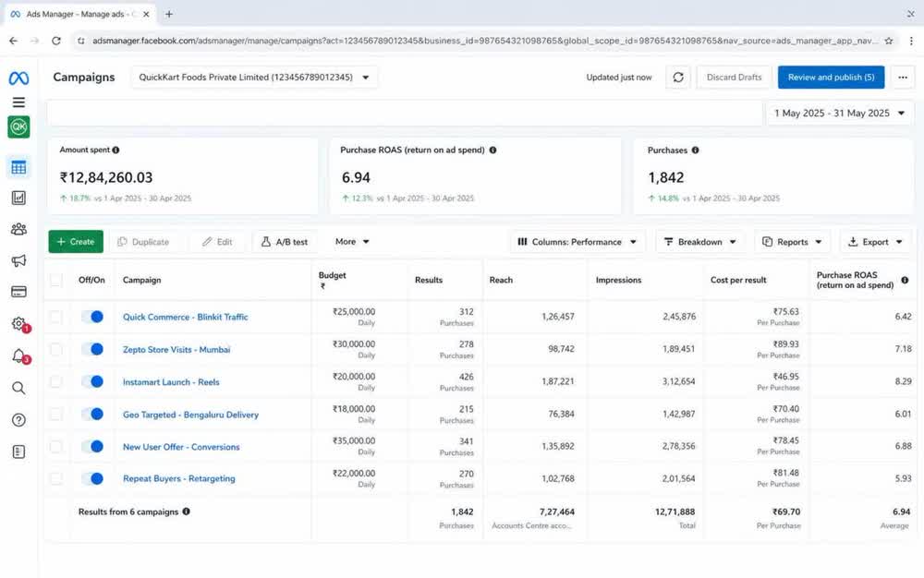Click info icon beside Results from 6 campaigns

click(x=187, y=512)
